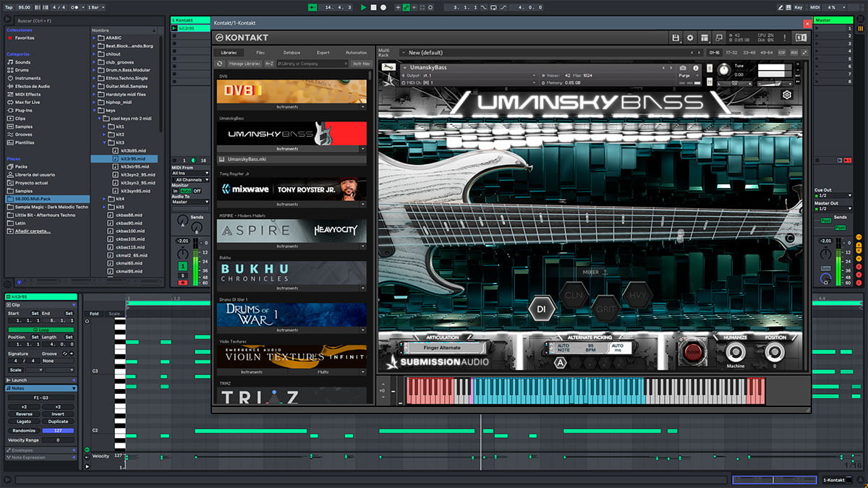Select the GRIT tone hexagon button
Viewport: 868px width, 488px height.
605,309
